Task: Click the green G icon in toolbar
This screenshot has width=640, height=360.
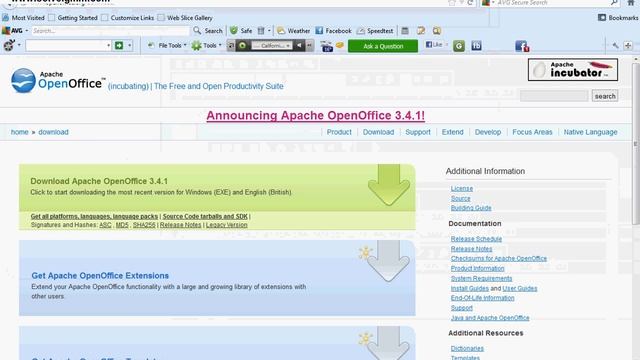Action: [x=459, y=46]
